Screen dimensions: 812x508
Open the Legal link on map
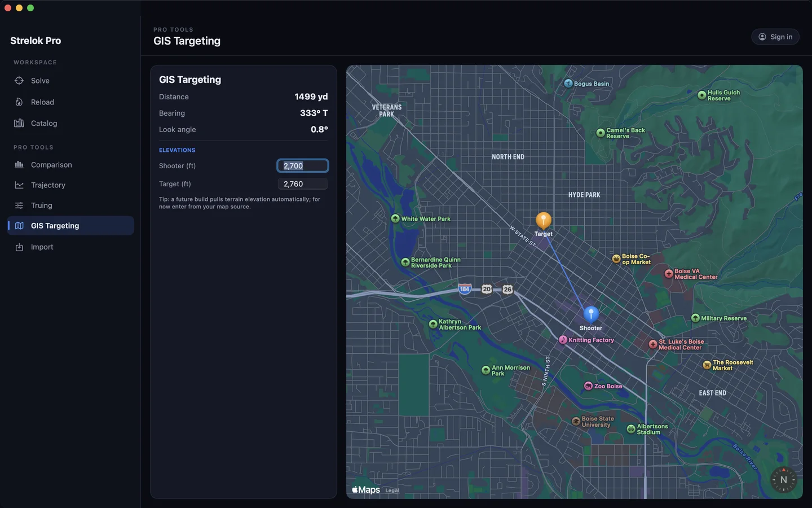(x=392, y=491)
